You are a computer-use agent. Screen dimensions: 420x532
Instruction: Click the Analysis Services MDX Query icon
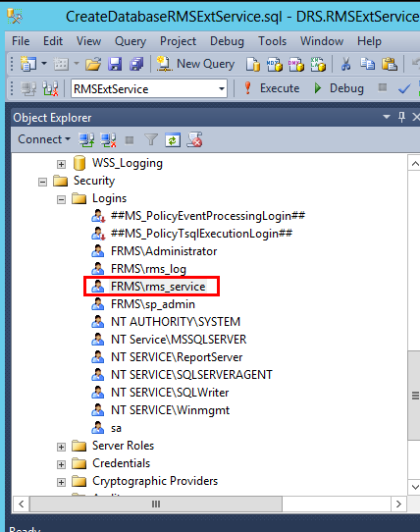pos(275,64)
